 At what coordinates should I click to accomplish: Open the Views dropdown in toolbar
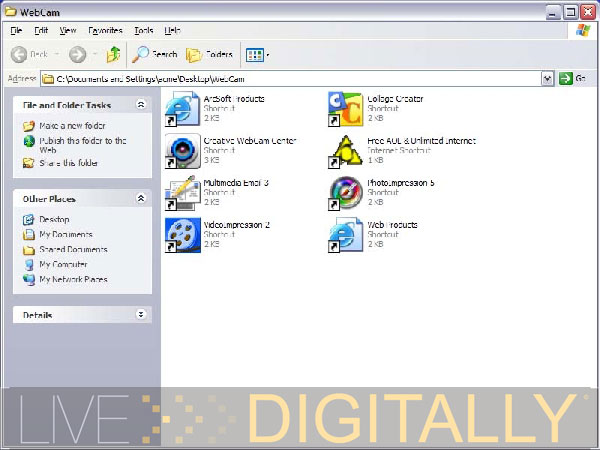click(x=258, y=54)
